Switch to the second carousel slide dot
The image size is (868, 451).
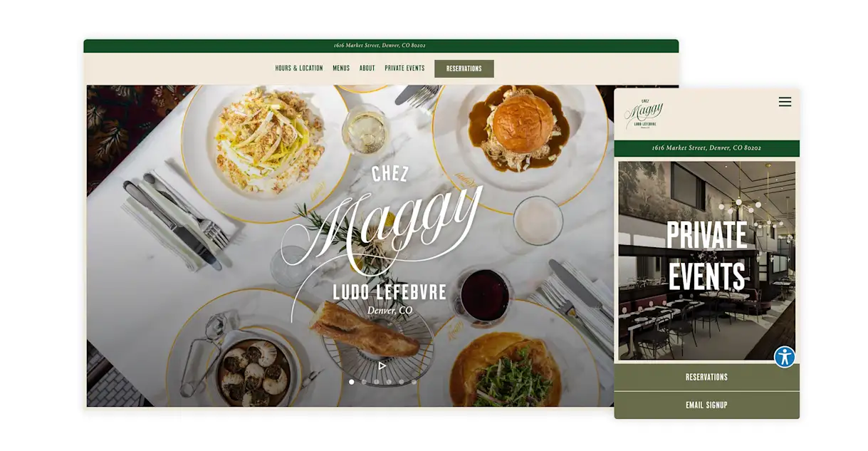pyautogui.click(x=364, y=382)
